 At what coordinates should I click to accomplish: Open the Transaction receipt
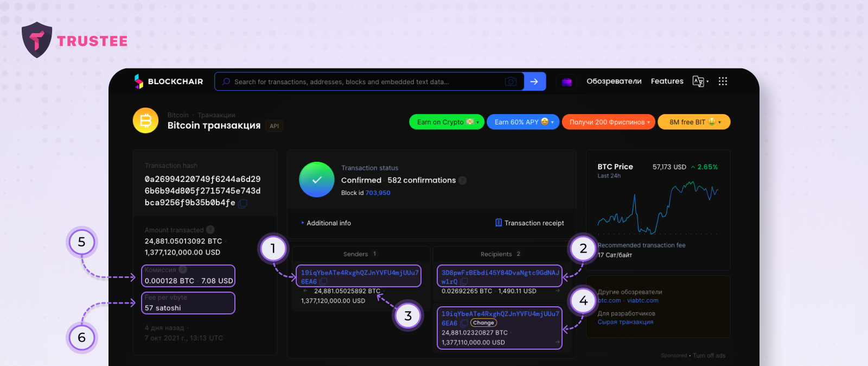pyautogui.click(x=529, y=223)
